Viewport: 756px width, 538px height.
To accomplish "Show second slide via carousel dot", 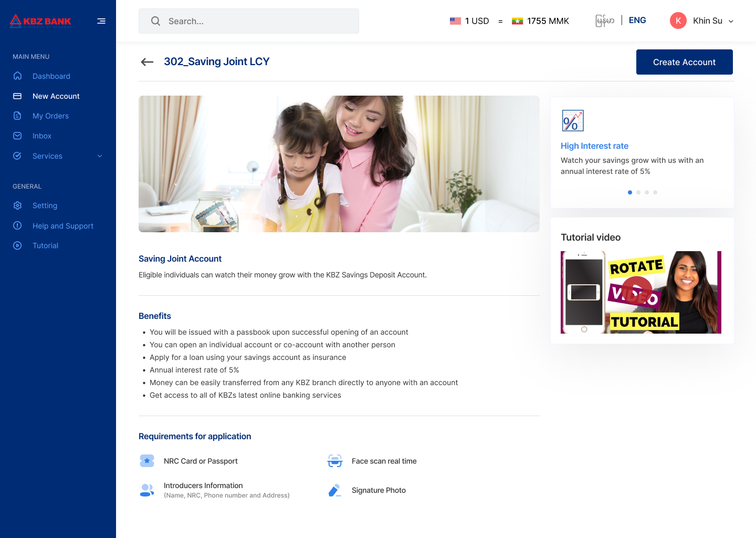I will click(x=638, y=192).
